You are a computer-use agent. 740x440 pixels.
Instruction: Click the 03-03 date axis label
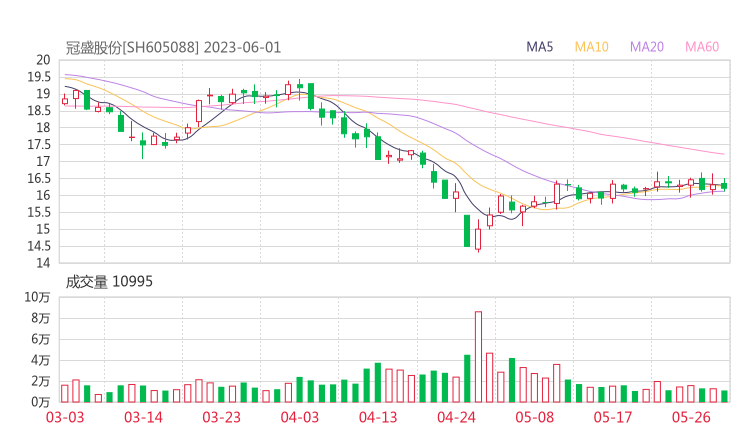(65, 417)
